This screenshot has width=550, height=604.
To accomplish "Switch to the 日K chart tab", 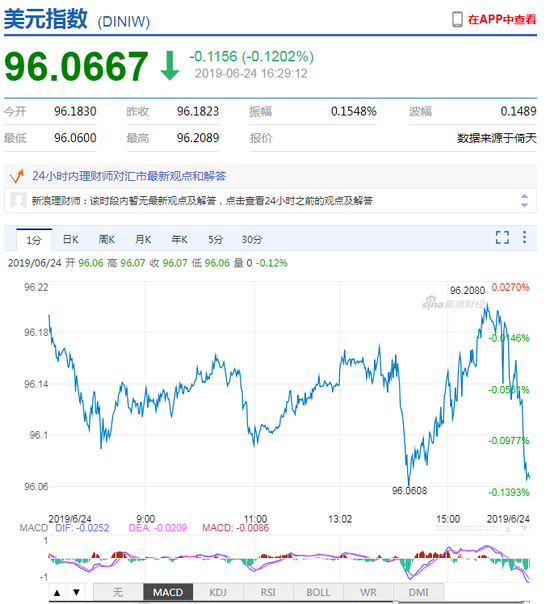I will (70, 240).
